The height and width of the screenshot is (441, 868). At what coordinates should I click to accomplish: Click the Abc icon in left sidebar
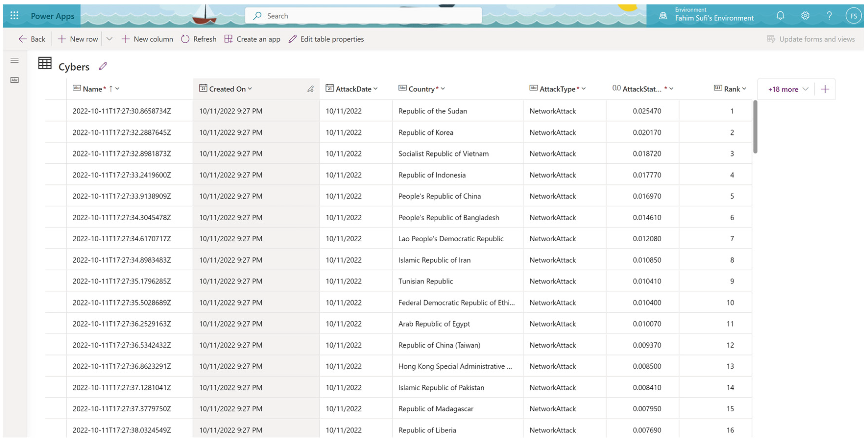click(x=14, y=80)
